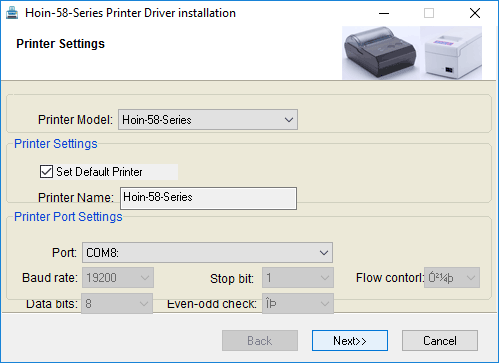Screen dimensions: 499x363
Task: Uncheck the Set Default Printer checkbox
Action: point(46,172)
